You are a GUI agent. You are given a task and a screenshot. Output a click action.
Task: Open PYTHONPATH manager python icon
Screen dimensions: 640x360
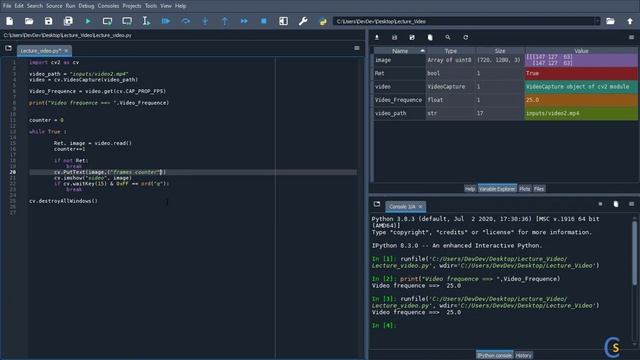(x=322, y=21)
